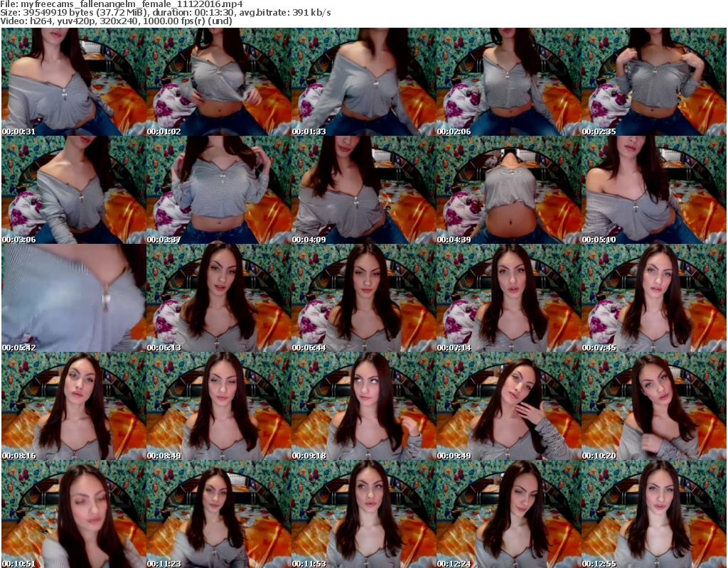The height and width of the screenshot is (568, 728).
Task: Click the 'File:' name header line
Action: [x=121, y=4]
